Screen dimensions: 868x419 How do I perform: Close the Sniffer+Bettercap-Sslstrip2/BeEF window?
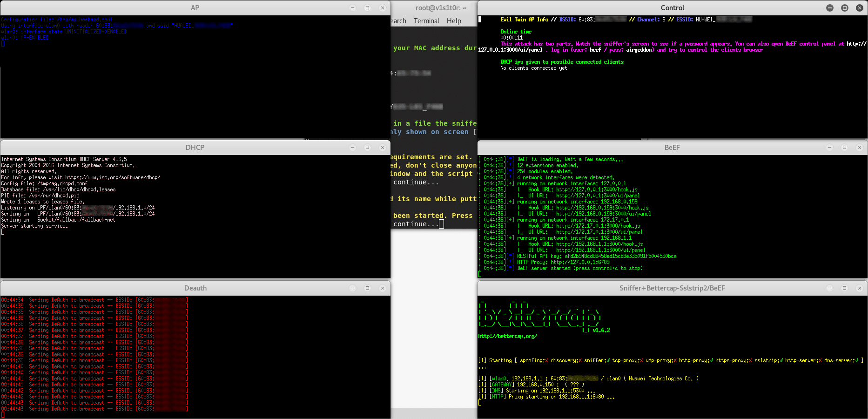click(859, 288)
